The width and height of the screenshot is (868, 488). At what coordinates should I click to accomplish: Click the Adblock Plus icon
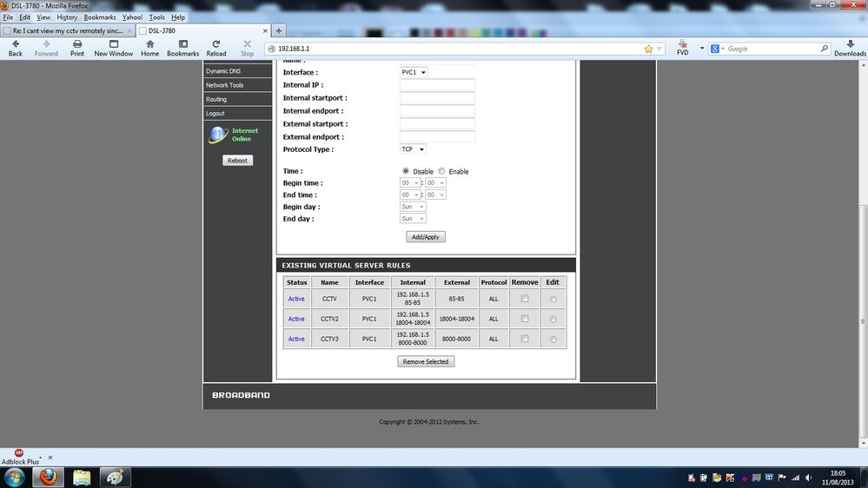tap(19, 453)
